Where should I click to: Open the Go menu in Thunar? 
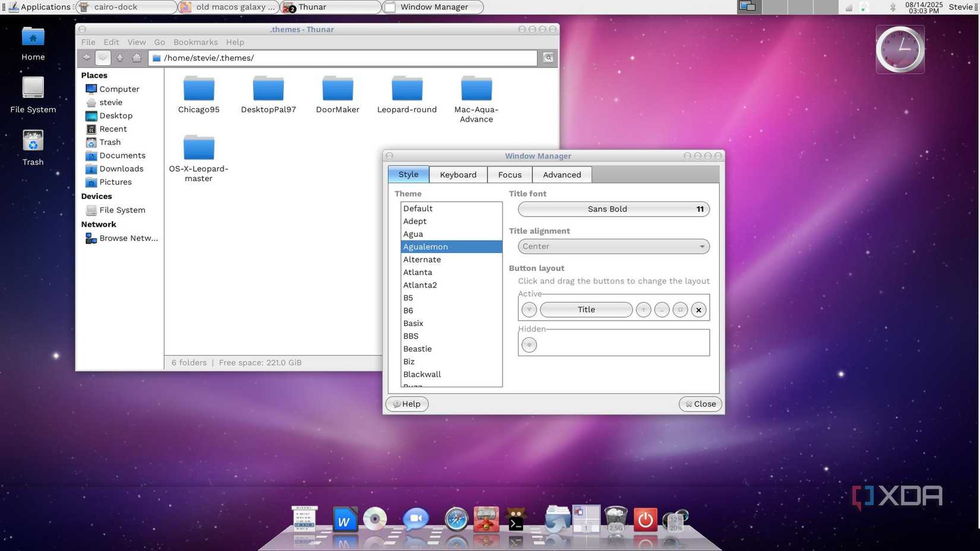pos(159,42)
